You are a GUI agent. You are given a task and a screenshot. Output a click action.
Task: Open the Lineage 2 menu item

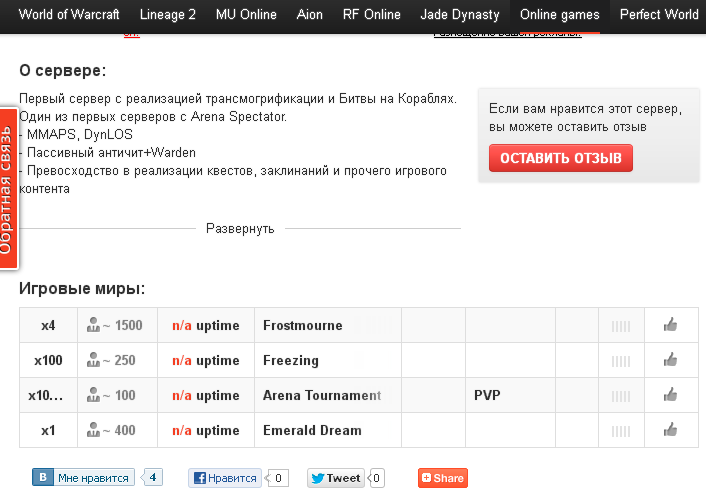(x=167, y=14)
